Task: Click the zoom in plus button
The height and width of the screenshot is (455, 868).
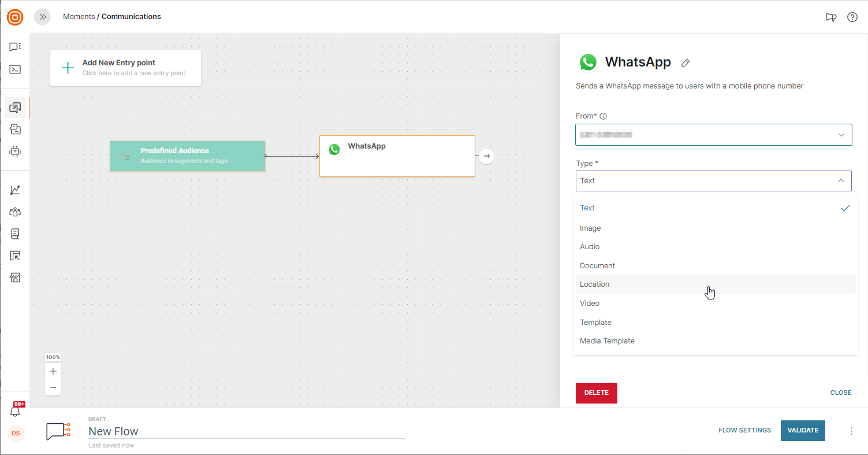Action: (53, 371)
